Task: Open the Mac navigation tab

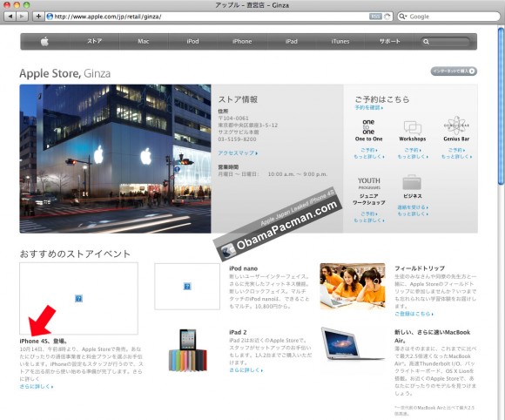Action: tap(144, 41)
